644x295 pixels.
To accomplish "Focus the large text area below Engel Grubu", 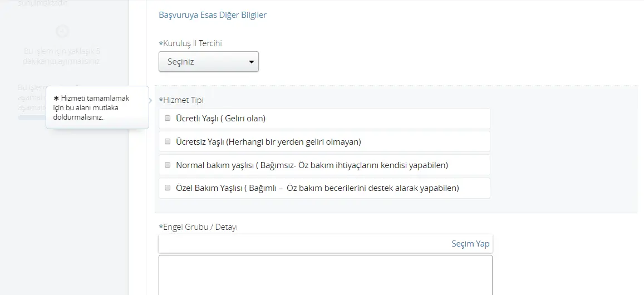I will click(x=325, y=274).
